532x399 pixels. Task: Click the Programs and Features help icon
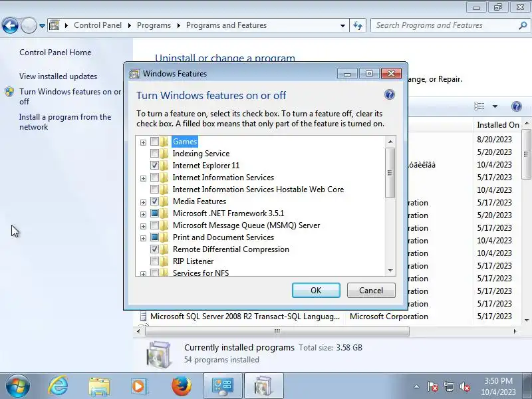click(517, 106)
